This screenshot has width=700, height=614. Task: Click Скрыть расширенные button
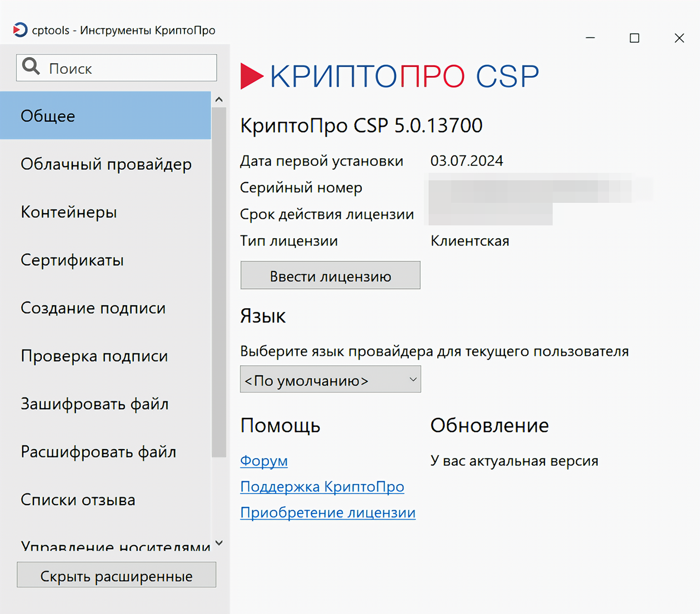[117, 575]
